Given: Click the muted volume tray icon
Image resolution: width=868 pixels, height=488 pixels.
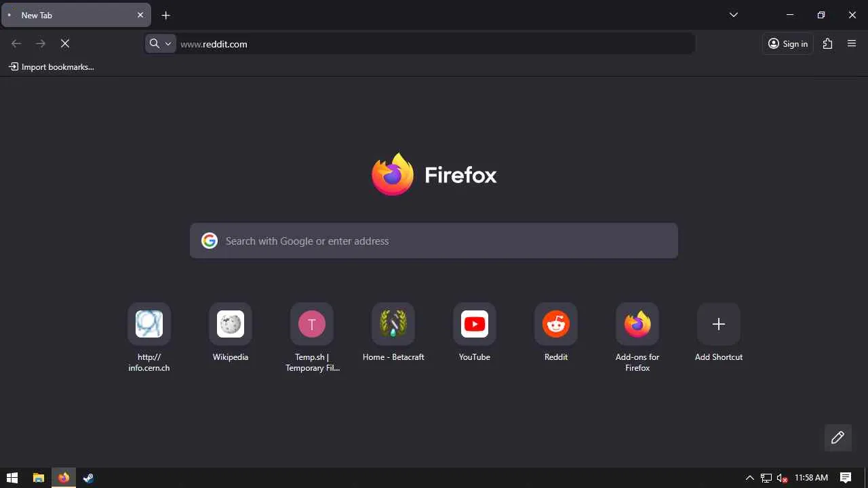Looking at the screenshot, I should click(x=783, y=478).
